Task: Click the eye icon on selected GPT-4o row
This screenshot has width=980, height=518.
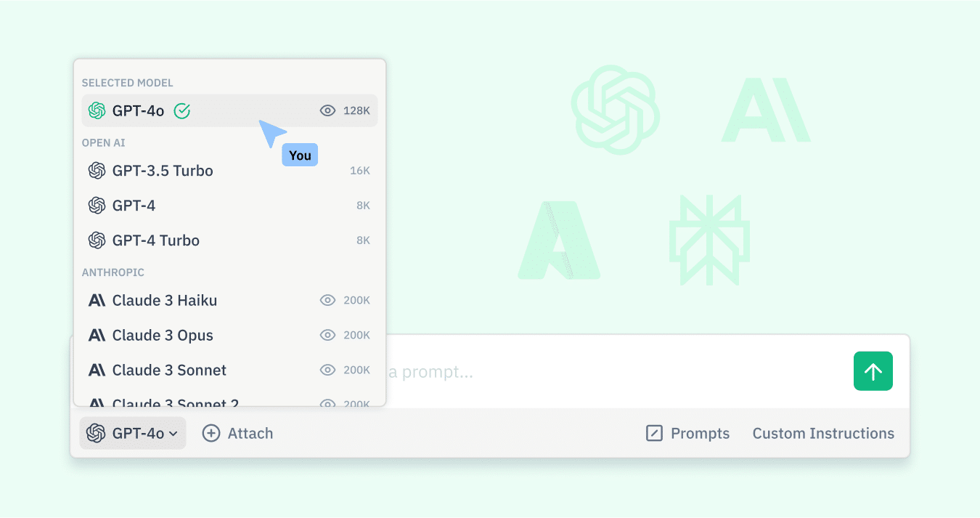Action: click(x=327, y=110)
